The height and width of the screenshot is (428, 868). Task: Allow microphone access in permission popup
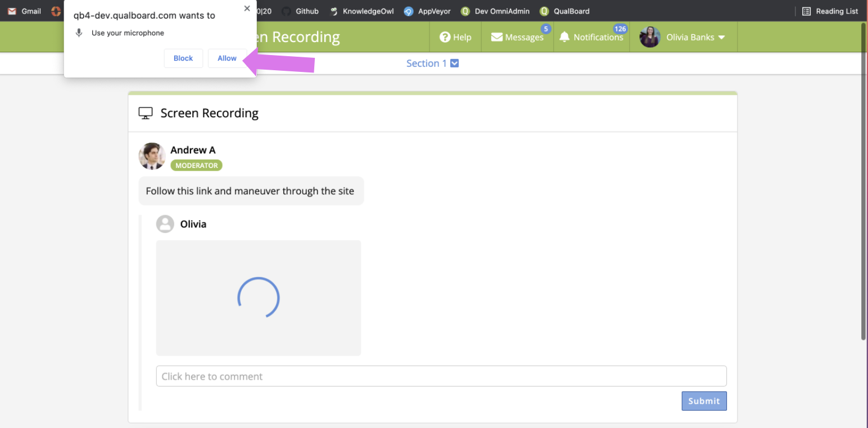(x=227, y=58)
